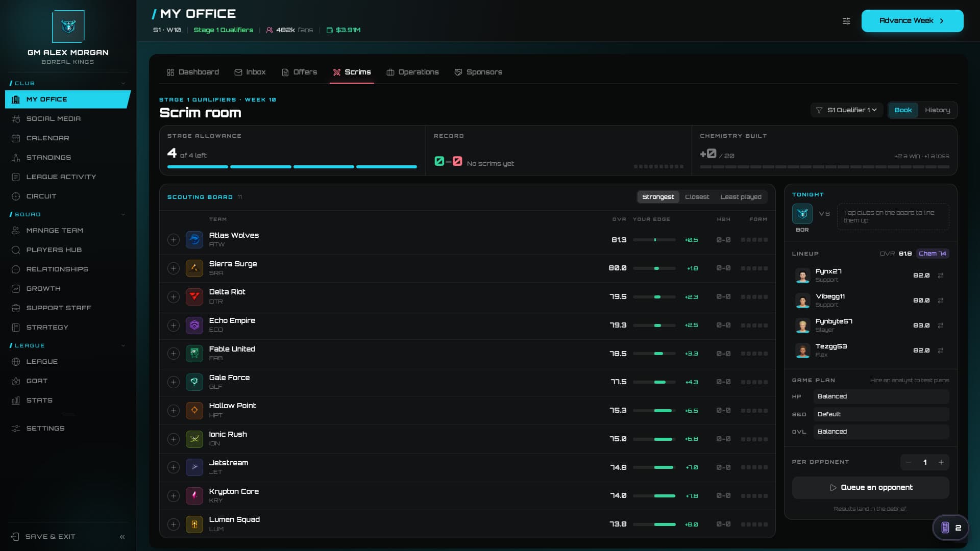Sort scouting board by Least played
Image resolution: width=980 pixels, height=551 pixels.
tap(741, 197)
